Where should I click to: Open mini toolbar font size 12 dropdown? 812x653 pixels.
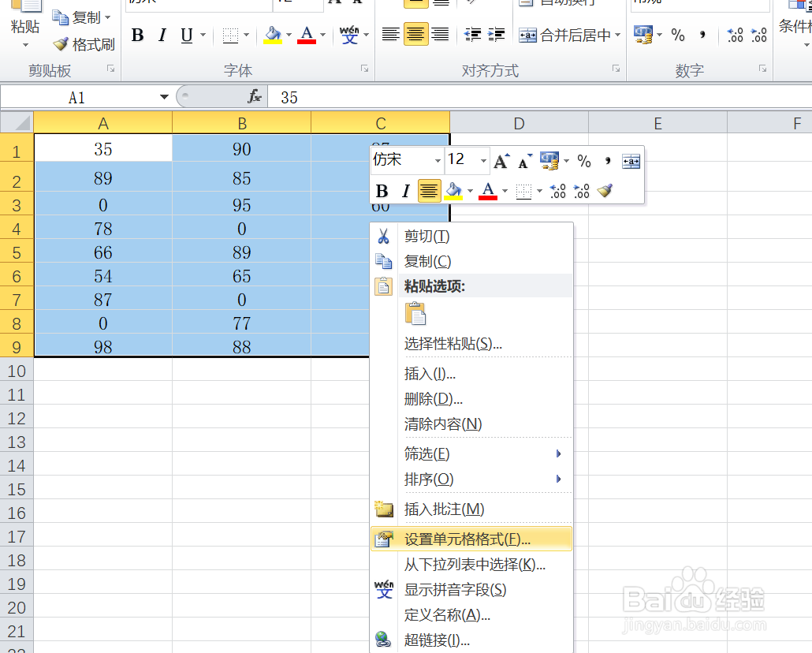[x=483, y=161]
